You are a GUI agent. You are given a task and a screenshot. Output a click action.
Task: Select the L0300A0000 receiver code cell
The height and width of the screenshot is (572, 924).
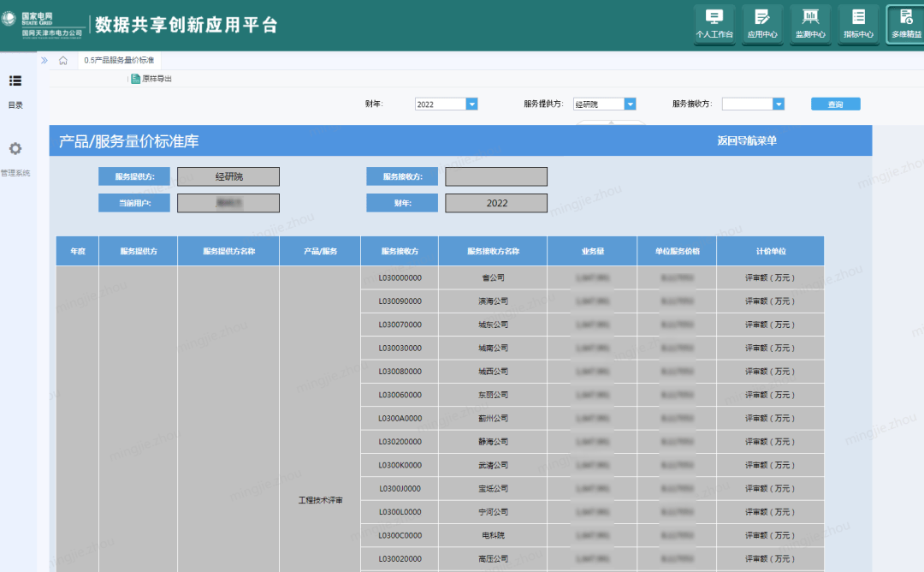[400, 418]
